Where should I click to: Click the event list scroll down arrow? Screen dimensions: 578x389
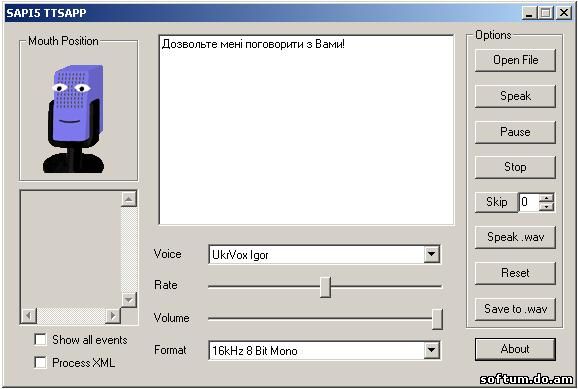pyautogui.click(x=129, y=299)
